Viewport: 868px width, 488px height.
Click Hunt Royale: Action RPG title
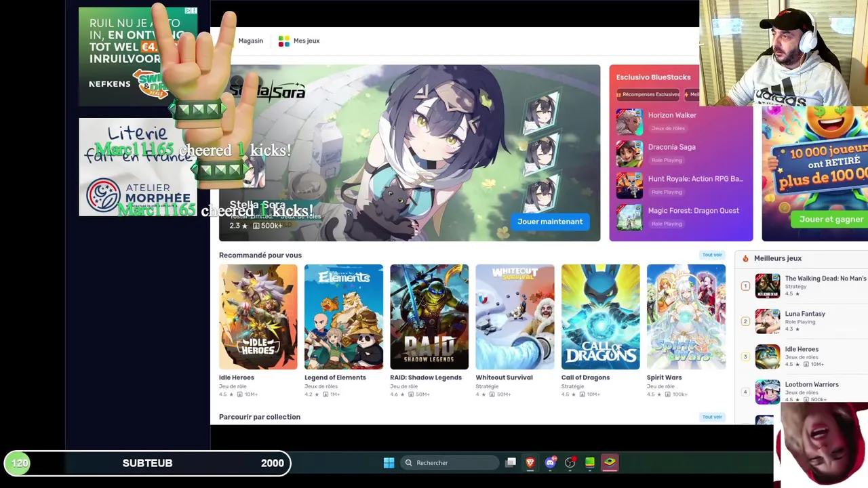pos(695,179)
